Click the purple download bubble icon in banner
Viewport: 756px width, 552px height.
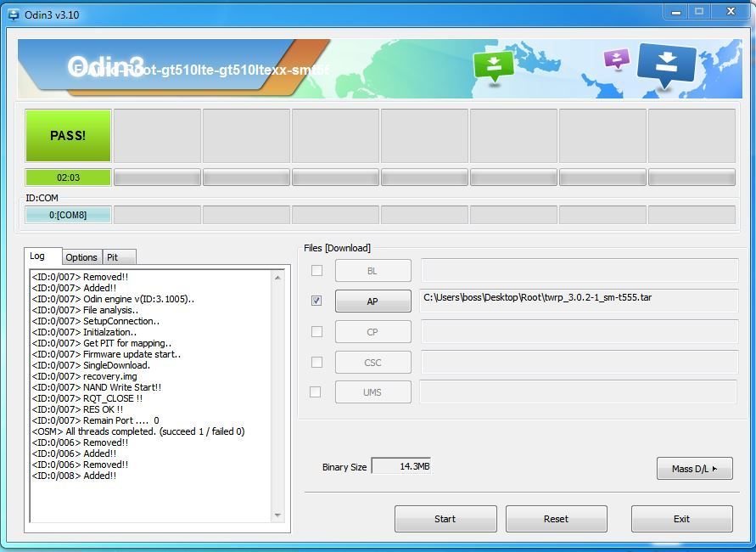617,59
